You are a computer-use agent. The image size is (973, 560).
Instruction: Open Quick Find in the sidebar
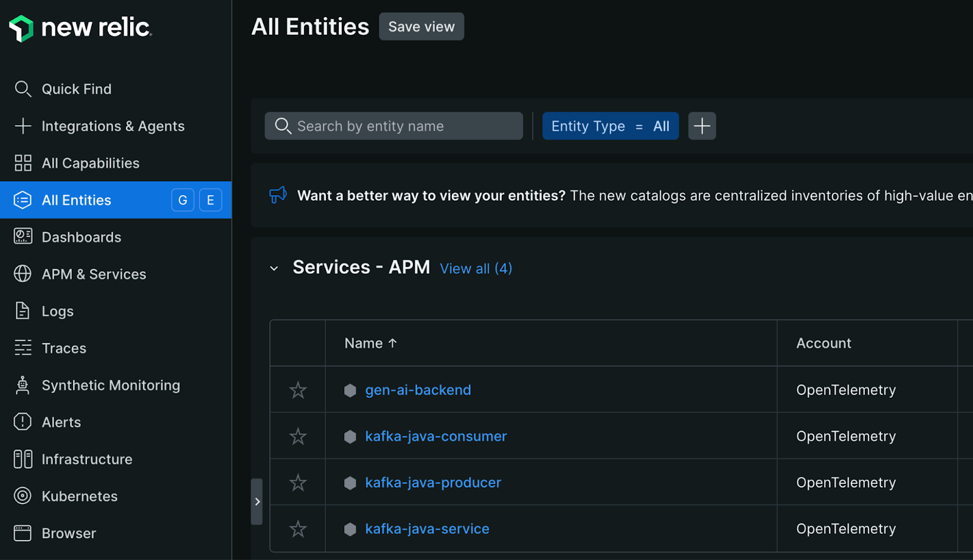pos(77,89)
